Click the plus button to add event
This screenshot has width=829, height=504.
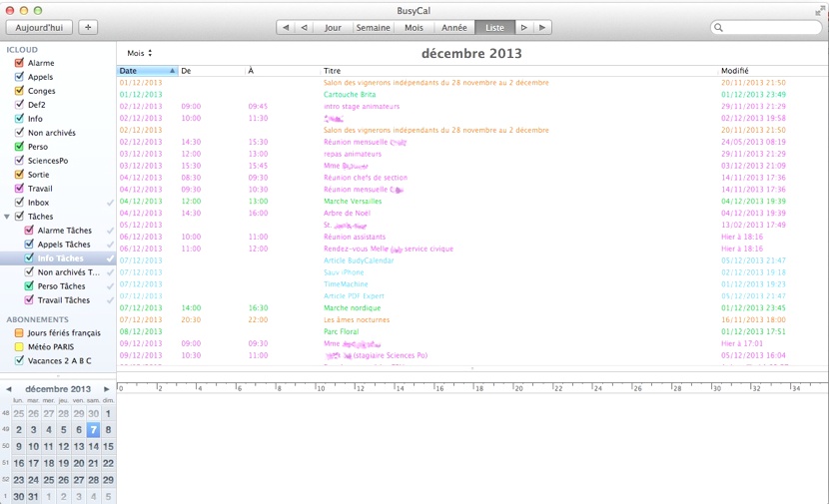point(88,27)
